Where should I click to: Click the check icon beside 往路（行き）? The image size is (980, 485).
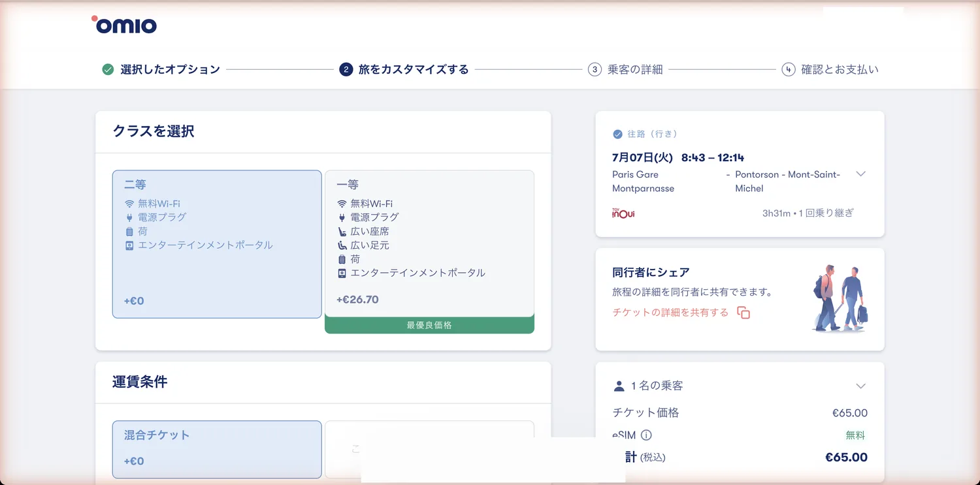pos(617,134)
